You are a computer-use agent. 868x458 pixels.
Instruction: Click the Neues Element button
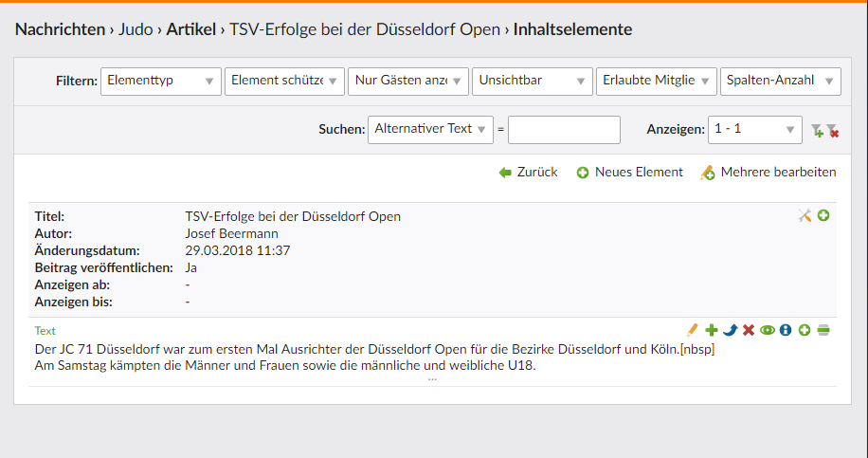[x=630, y=173]
